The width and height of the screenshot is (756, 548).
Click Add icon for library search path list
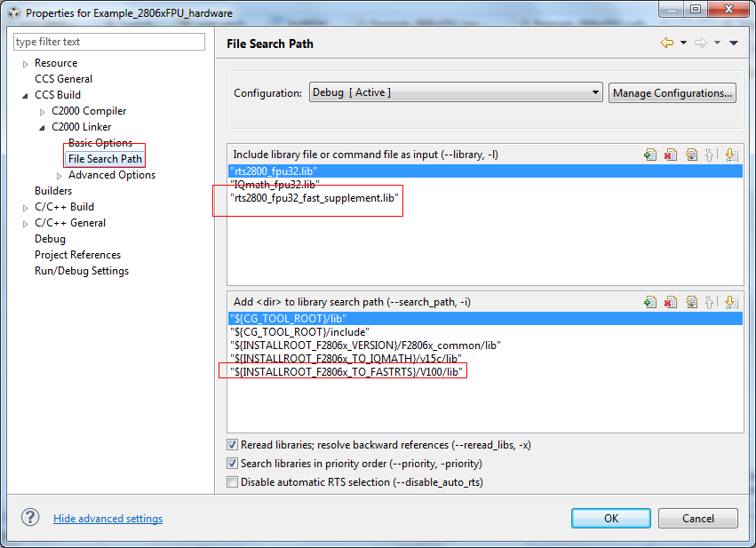(650, 302)
